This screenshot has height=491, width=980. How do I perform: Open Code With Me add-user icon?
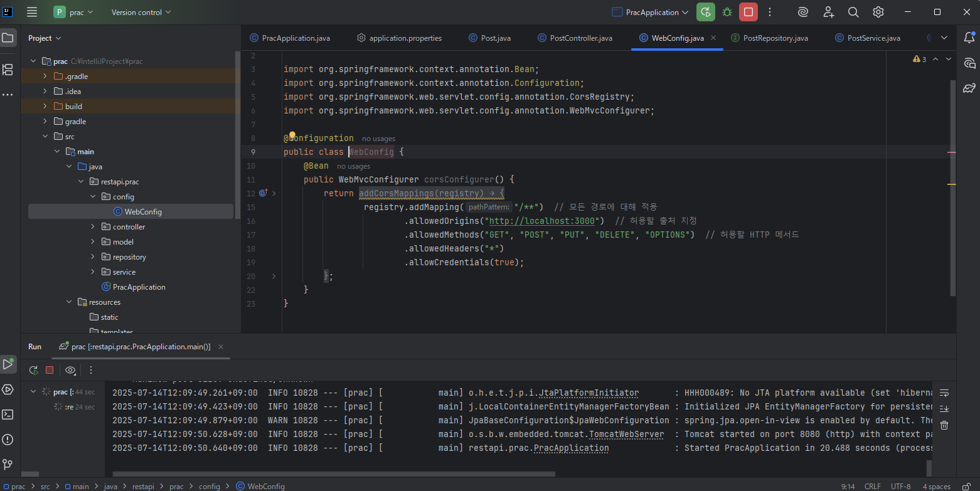(x=829, y=12)
